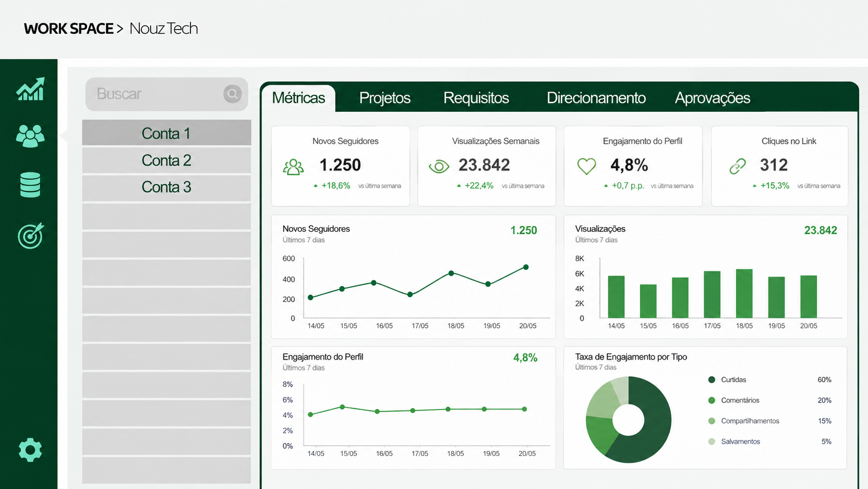Click the +0,7 p.p. change value
This screenshot has height=489, width=868.
pos(628,186)
